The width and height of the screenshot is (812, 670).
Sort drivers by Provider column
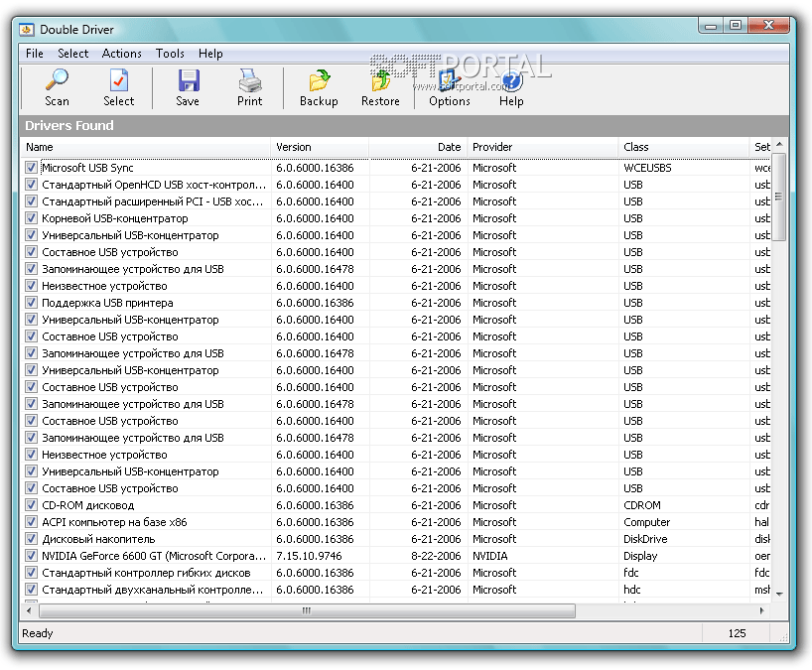click(x=543, y=147)
